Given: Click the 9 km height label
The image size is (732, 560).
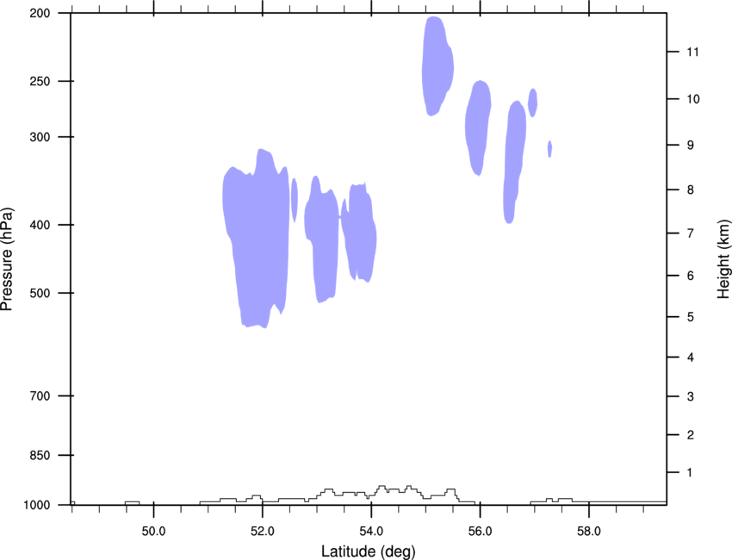Looking at the screenshot, I should 690,146.
